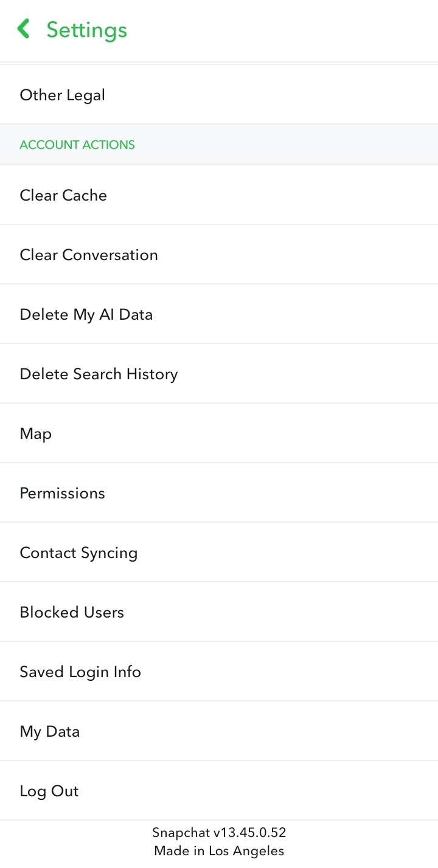Image resolution: width=438 pixels, height=868 pixels.
Task: Select My Data entry
Action: tap(219, 731)
